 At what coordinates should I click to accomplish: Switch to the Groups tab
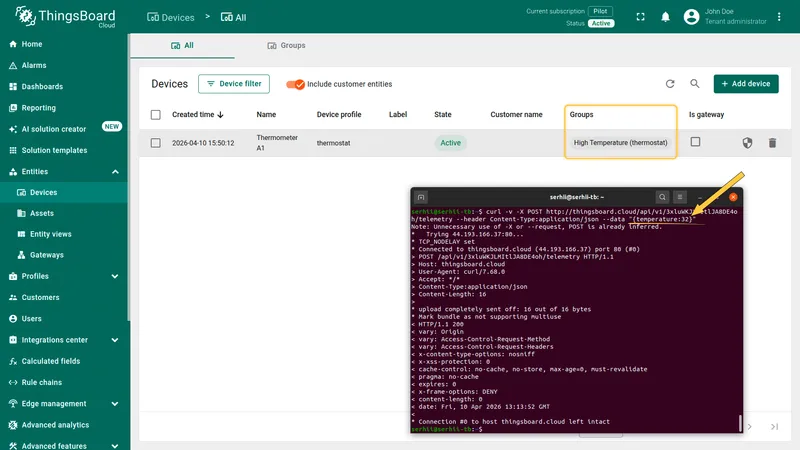pos(286,45)
